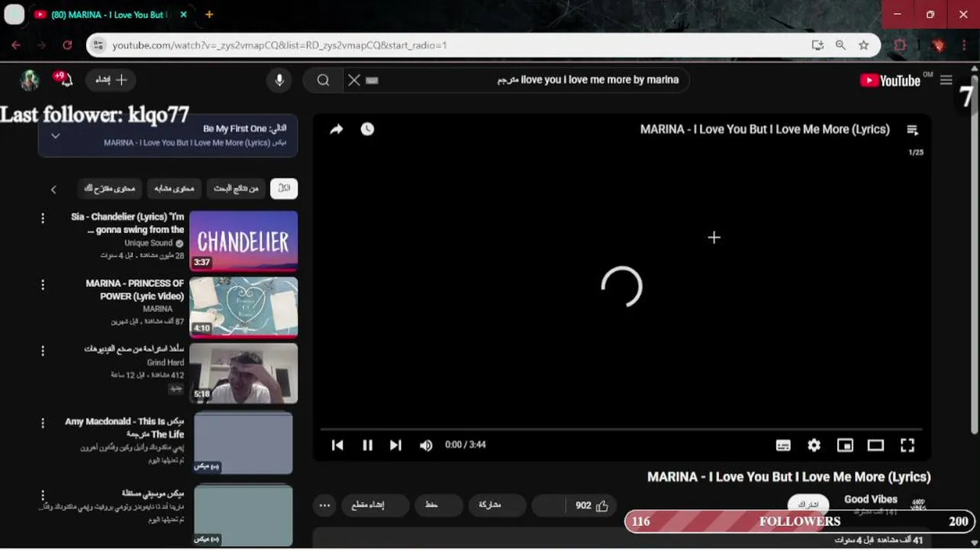980x550 pixels.
Task: Click the Watch later clock icon
Action: click(x=367, y=129)
